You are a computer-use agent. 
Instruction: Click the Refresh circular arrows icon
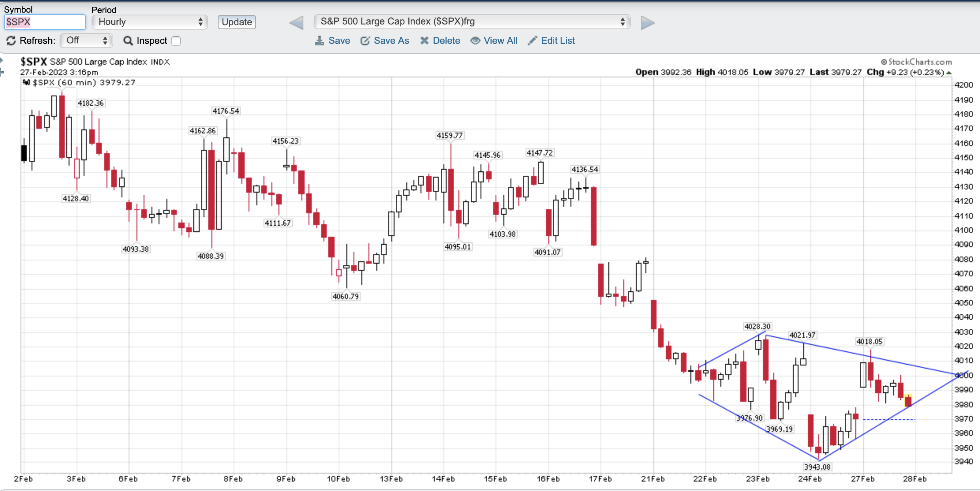[x=11, y=41]
